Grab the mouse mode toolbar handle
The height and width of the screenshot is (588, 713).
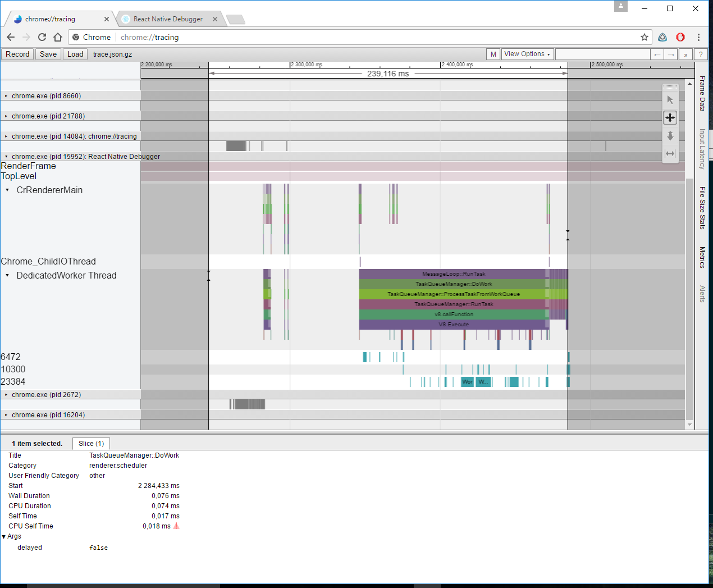(x=670, y=87)
